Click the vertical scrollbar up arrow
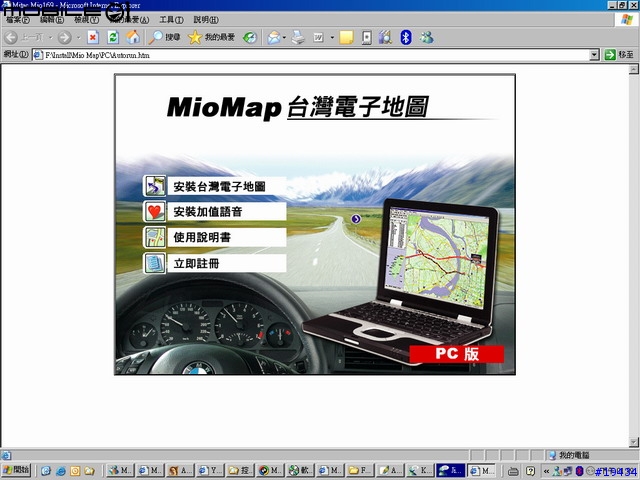The image size is (640, 480). (x=633, y=69)
